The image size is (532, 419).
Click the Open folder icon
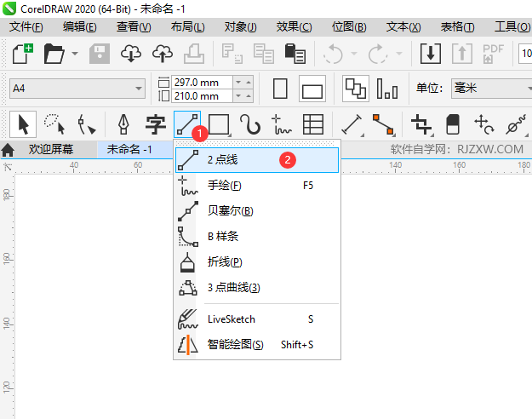click(x=54, y=54)
